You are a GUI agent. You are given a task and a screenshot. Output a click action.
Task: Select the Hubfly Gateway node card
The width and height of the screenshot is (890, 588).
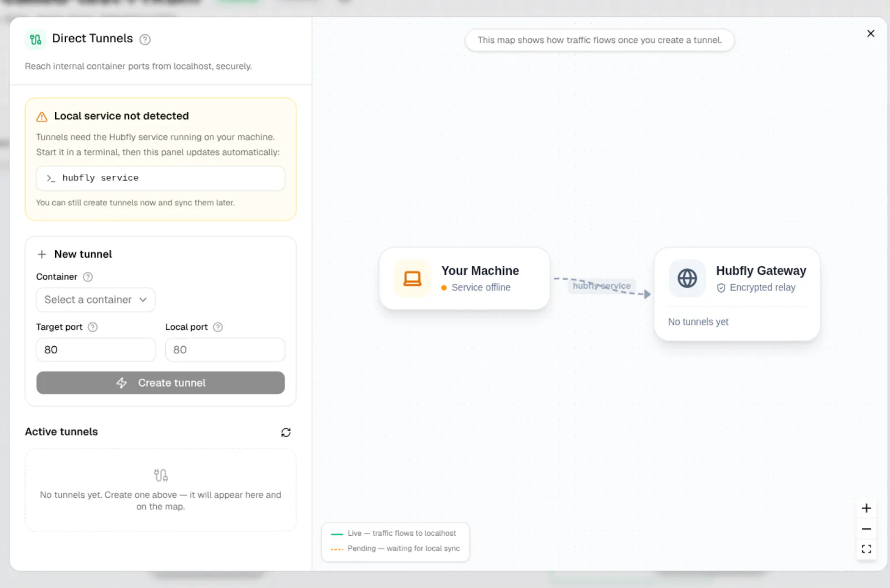point(737,294)
